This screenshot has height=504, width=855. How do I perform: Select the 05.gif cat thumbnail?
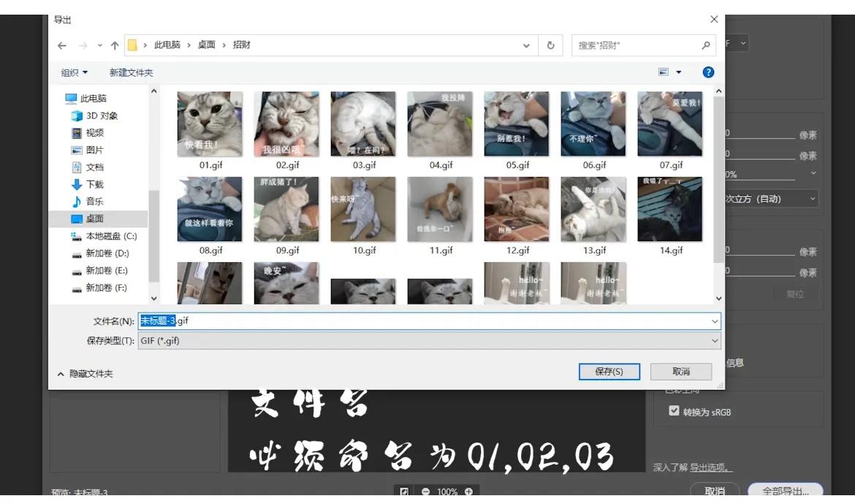click(x=517, y=123)
